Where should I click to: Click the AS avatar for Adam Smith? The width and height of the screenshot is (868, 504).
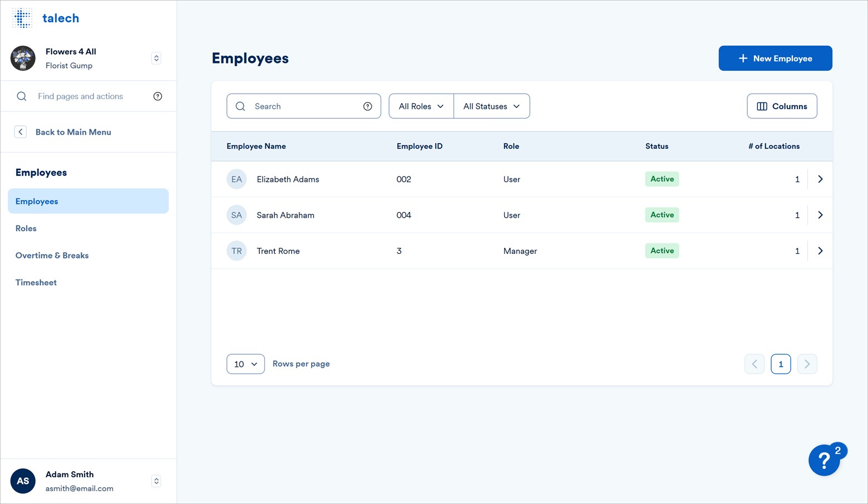click(23, 481)
